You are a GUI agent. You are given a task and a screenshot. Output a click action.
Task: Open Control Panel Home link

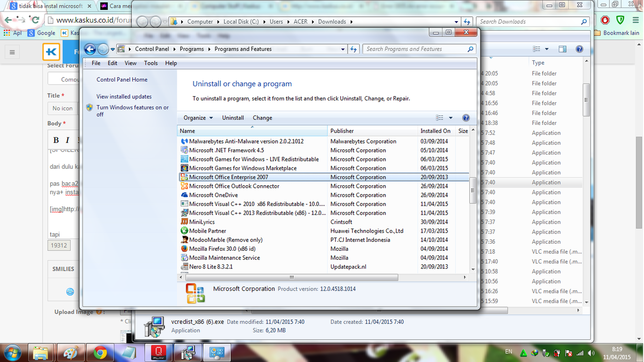tap(122, 80)
